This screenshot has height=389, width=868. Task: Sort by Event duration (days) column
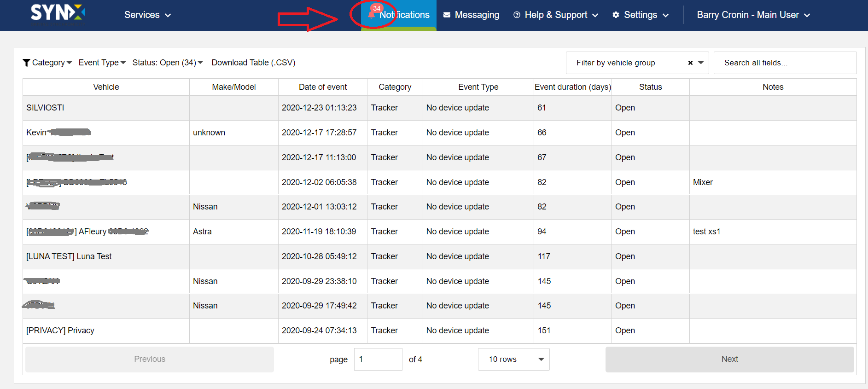pos(573,87)
